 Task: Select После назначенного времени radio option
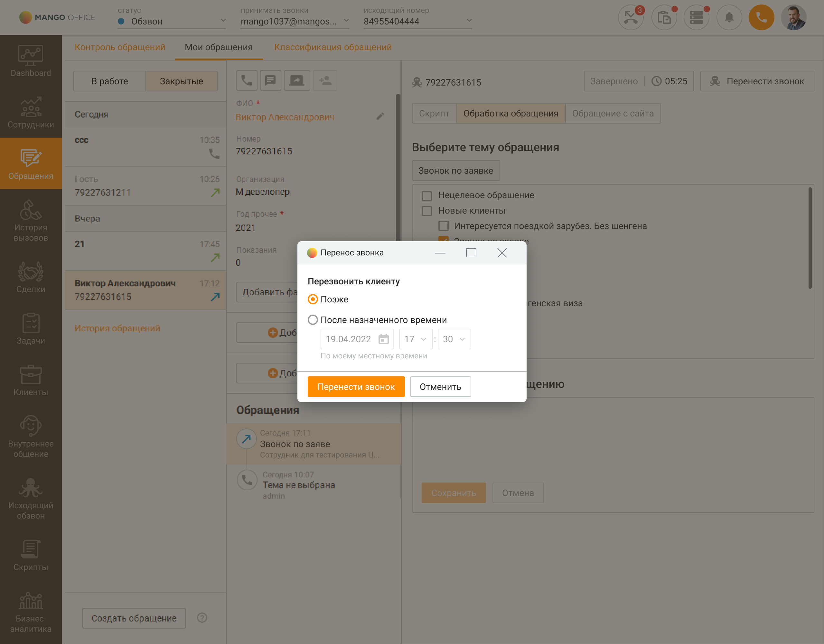[x=313, y=320]
